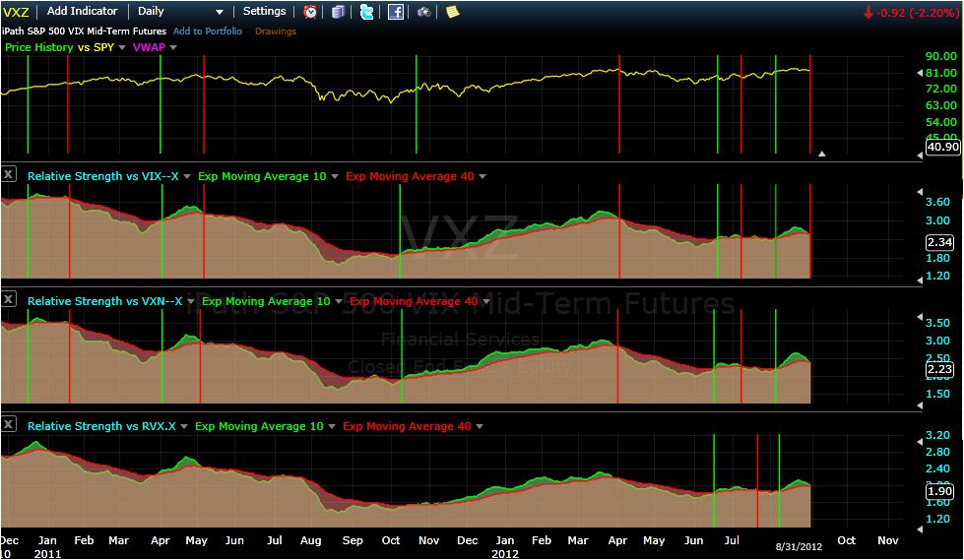
Task: Click Relative Strength vs VXN--X label
Action: pos(105,301)
